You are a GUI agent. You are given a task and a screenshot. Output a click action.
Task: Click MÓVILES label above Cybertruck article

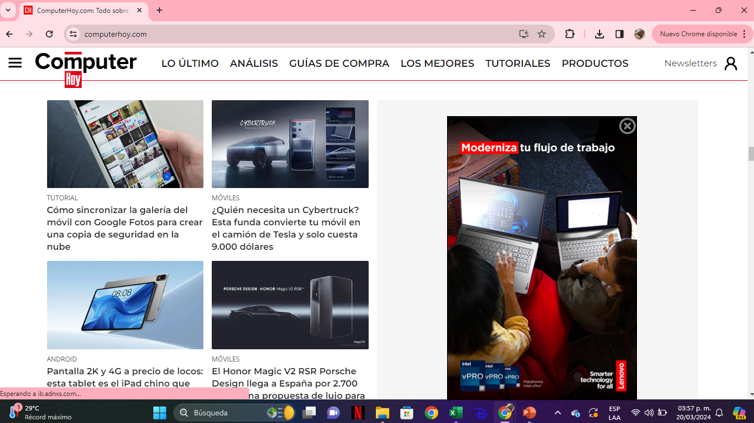(x=226, y=198)
